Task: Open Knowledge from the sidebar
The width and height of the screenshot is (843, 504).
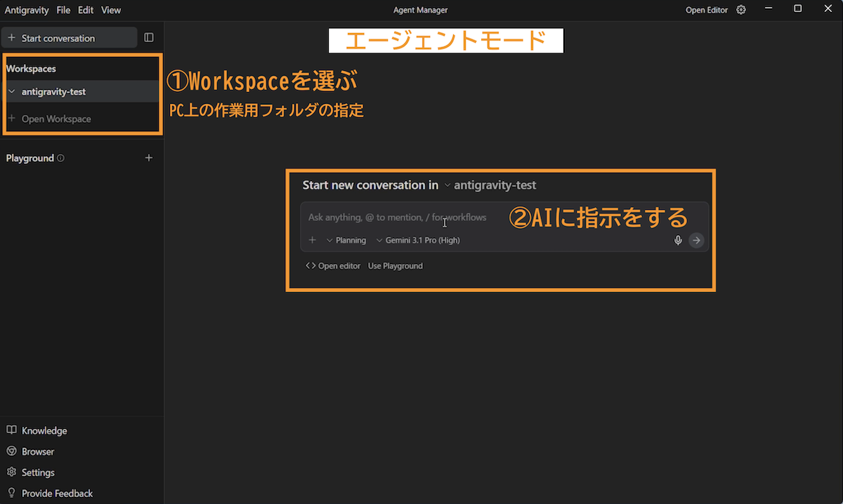Action: coord(44,430)
